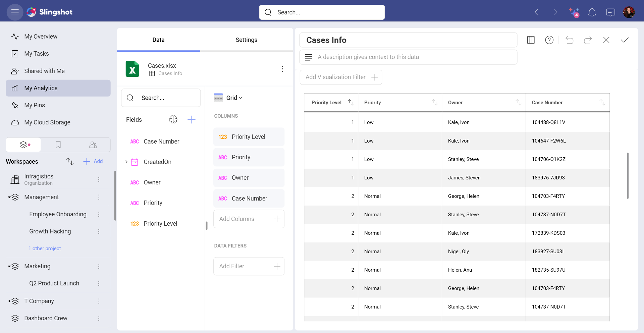Sort by the Priority Level column
644x333 pixels.
click(x=351, y=102)
